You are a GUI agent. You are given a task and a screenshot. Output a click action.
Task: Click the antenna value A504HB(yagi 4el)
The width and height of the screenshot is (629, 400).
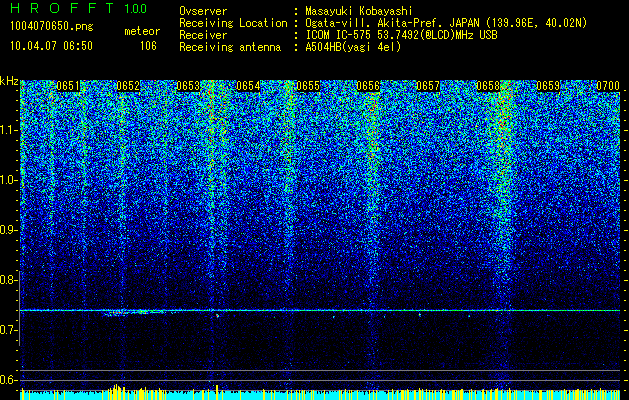[353, 47]
